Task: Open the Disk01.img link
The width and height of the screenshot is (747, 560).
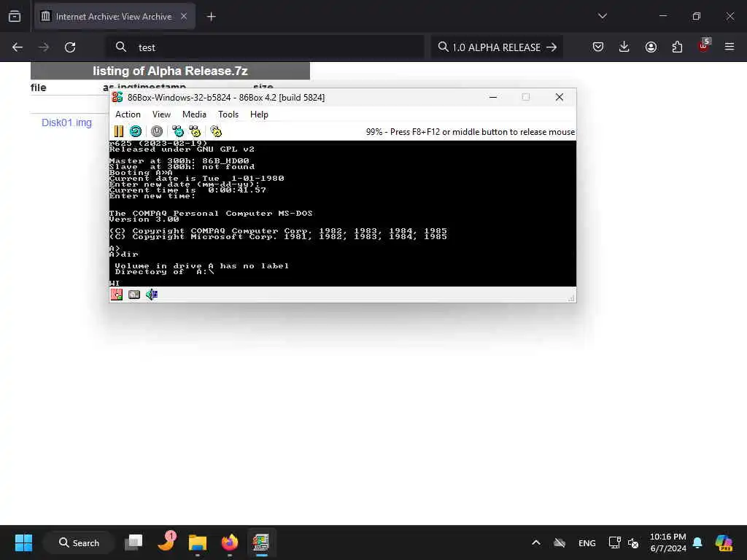Action: tap(66, 122)
